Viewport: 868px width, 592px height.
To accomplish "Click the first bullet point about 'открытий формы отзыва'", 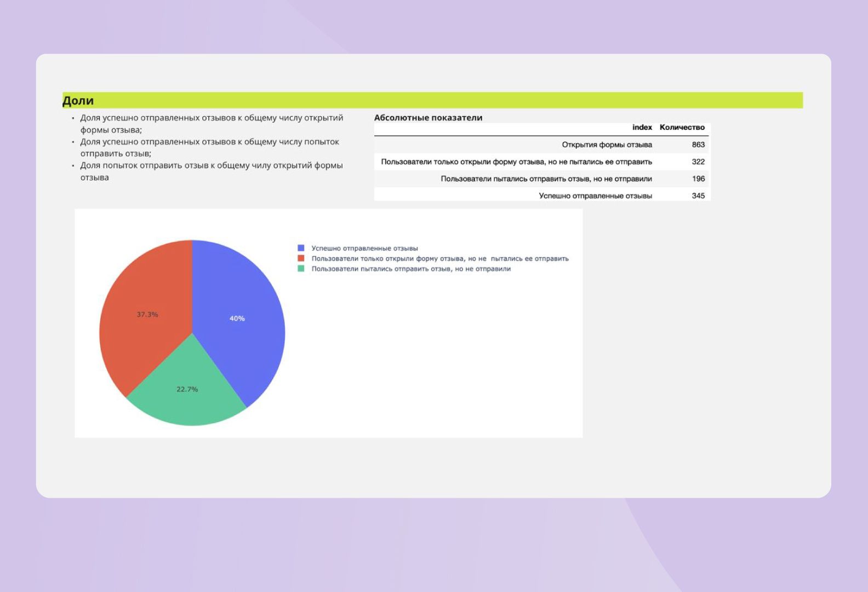I will (212, 123).
